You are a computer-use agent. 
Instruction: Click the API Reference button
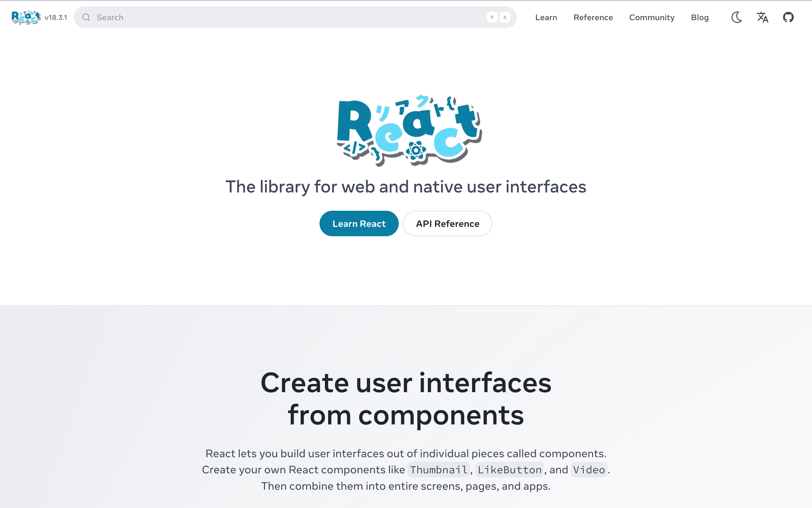pyautogui.click(x=448, y=223)
